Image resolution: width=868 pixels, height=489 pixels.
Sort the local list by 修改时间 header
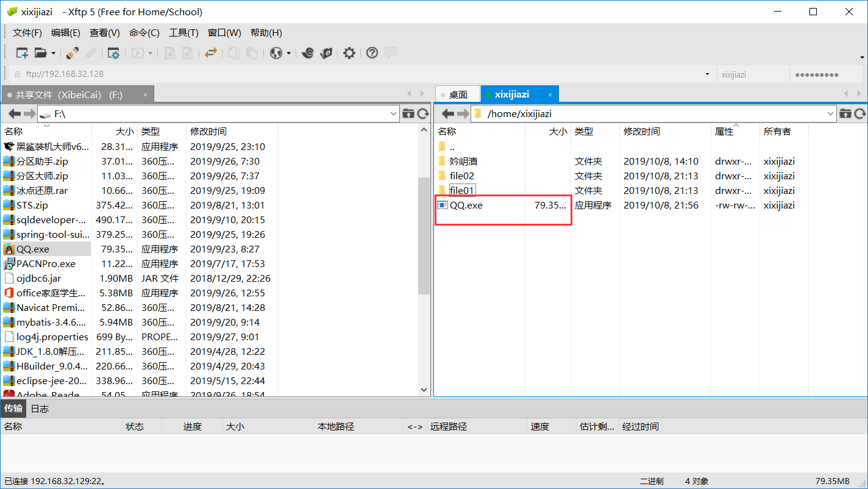pos(232,131)
